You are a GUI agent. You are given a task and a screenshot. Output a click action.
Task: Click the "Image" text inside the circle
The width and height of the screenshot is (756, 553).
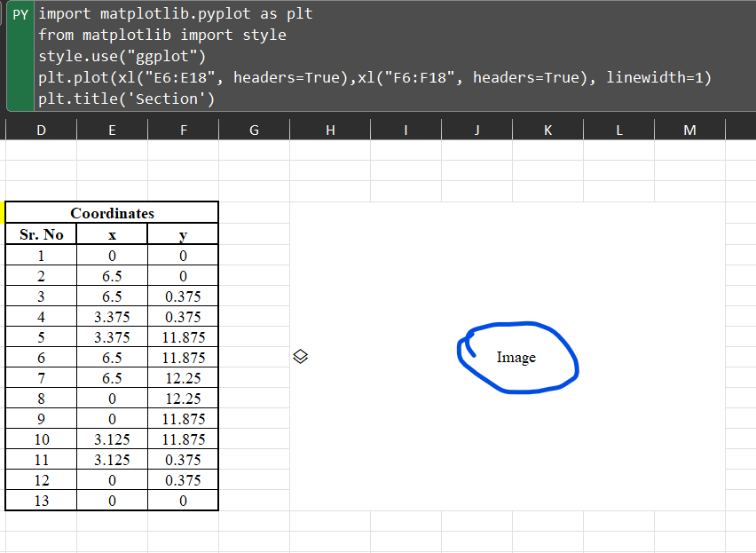click(x=517, y=358)
